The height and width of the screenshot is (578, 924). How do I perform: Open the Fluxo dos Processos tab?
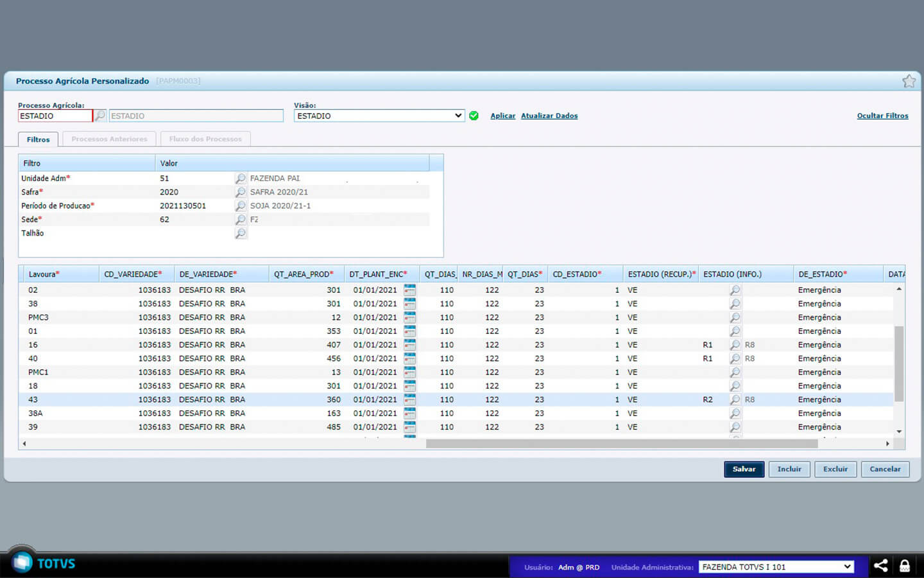[x=205, y=139]
